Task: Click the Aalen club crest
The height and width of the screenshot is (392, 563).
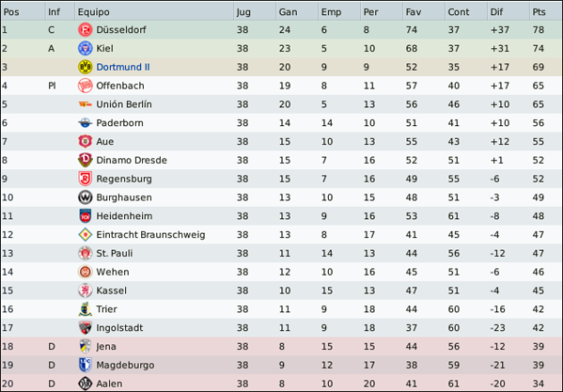Action: coord(86,384)
